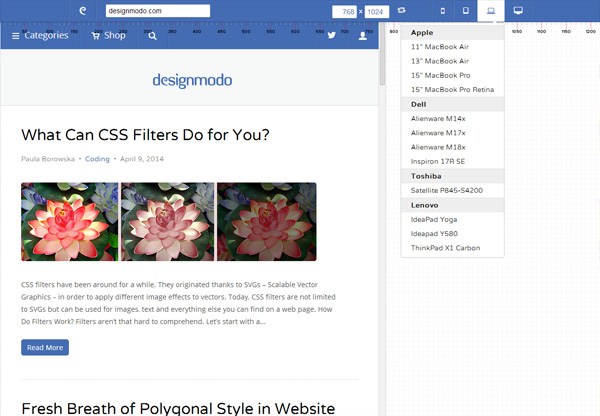This screenshot has height=416, width=600.
Task: Open the Coding category link
Action: [97, 159]
